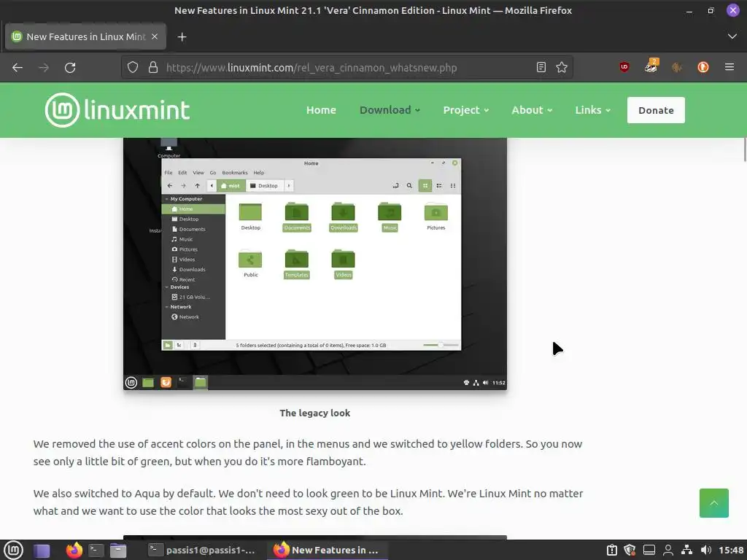Screen dimensions: 747x560
Task: Select the New Features in Linux Mint tab
Action: point(85,36)
